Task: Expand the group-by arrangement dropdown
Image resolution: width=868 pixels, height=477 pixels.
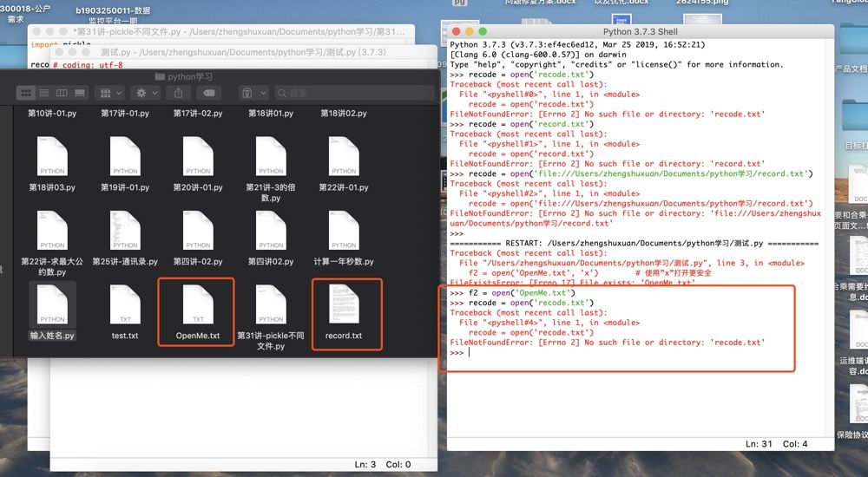Action: click(110, 93)
